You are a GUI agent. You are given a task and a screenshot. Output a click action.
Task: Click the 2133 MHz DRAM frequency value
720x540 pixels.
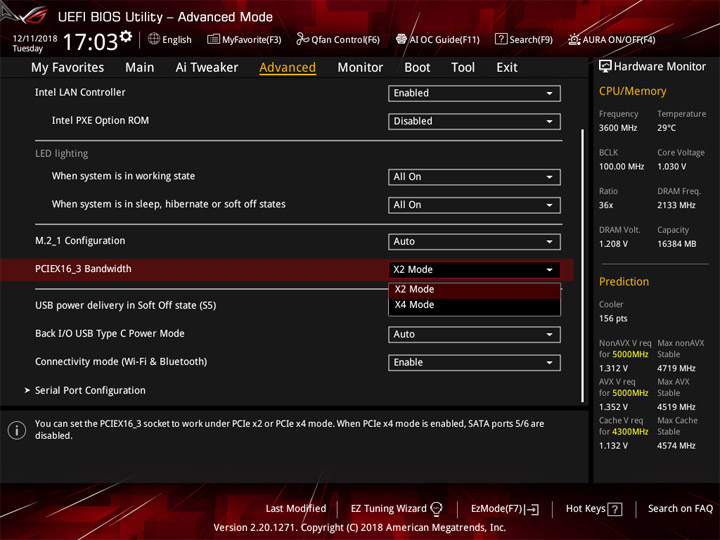pyautogui.click(x=676, y=205)
